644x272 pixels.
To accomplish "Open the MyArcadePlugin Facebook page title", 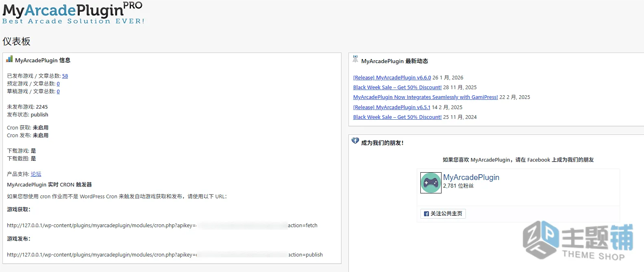I will [x=471, y=178].
